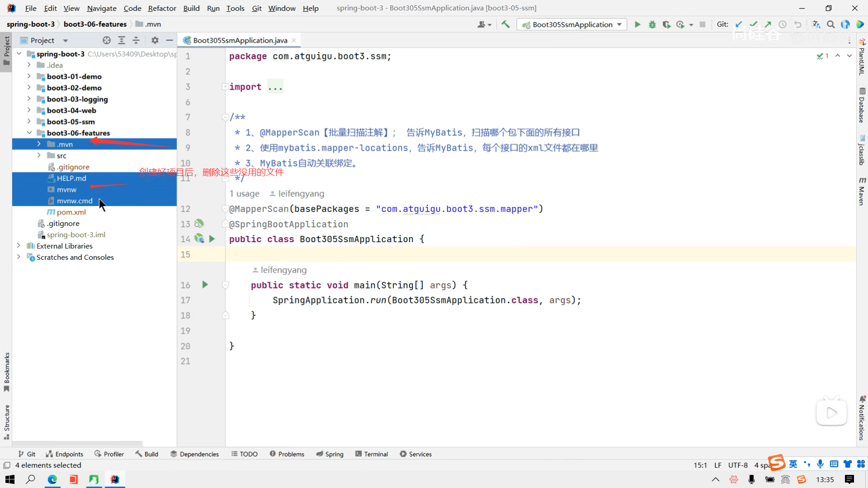Screen dimensions: 868x488
Task: Click Collapse All icon in Project panel
Action: click(x=136, y=40)
